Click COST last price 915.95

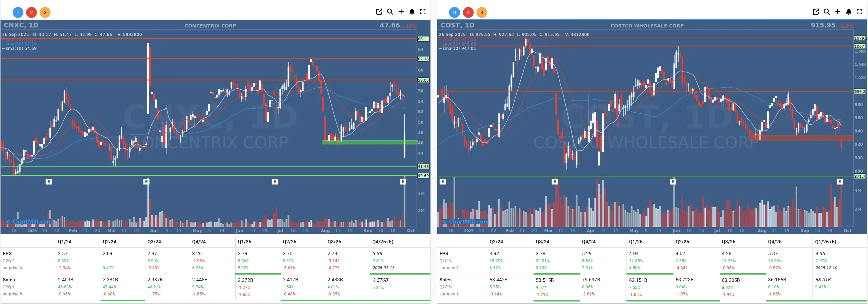pos(823,25)
